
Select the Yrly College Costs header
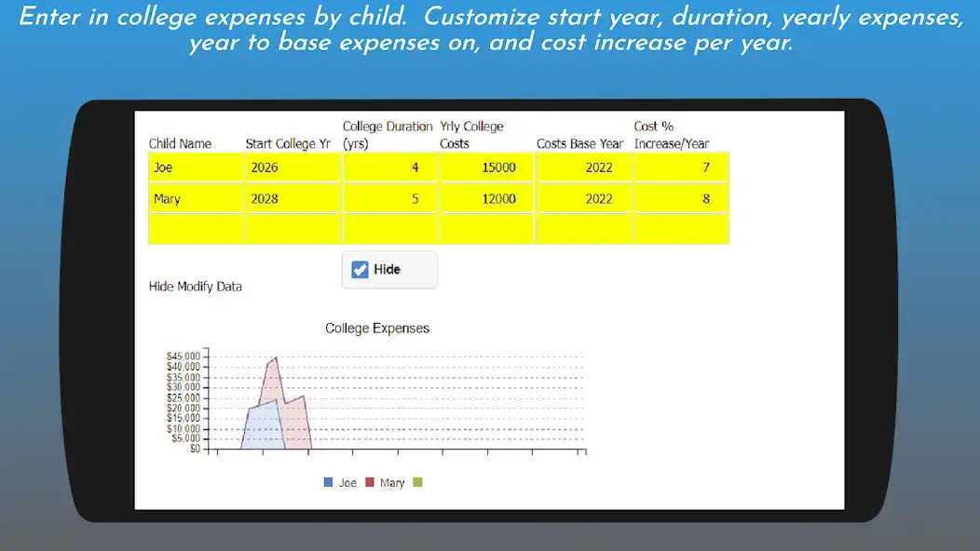pyautogui.click(x=471, y=135)
